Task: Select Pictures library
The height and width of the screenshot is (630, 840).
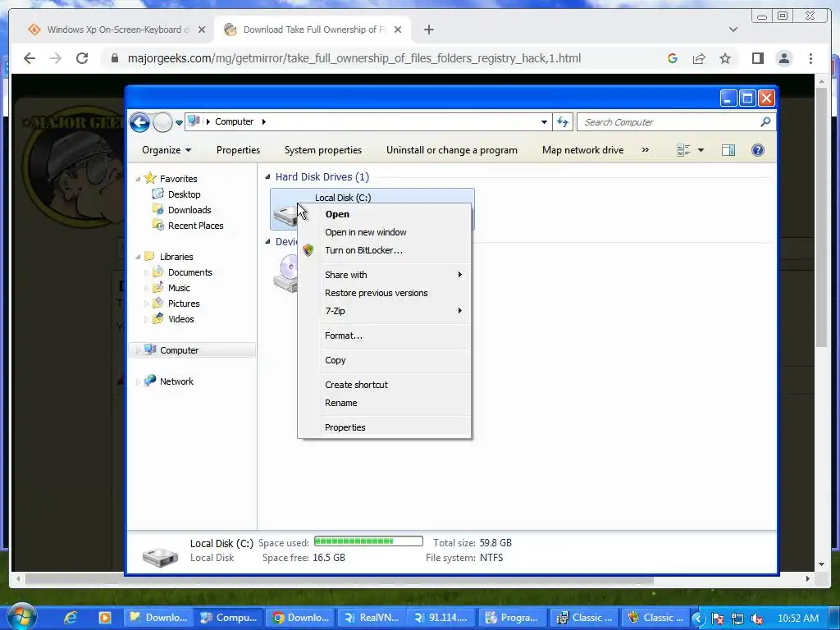Action: click(184, 304)
